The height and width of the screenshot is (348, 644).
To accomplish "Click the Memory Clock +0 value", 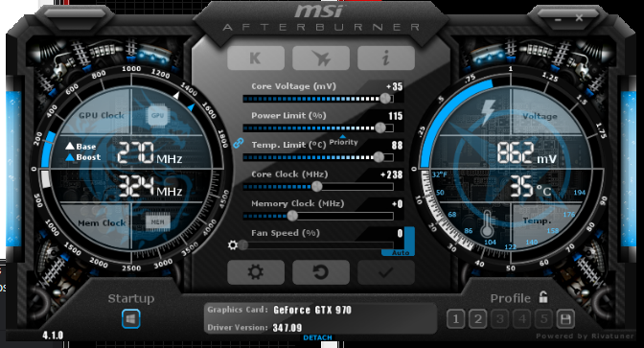I will 397,204.
